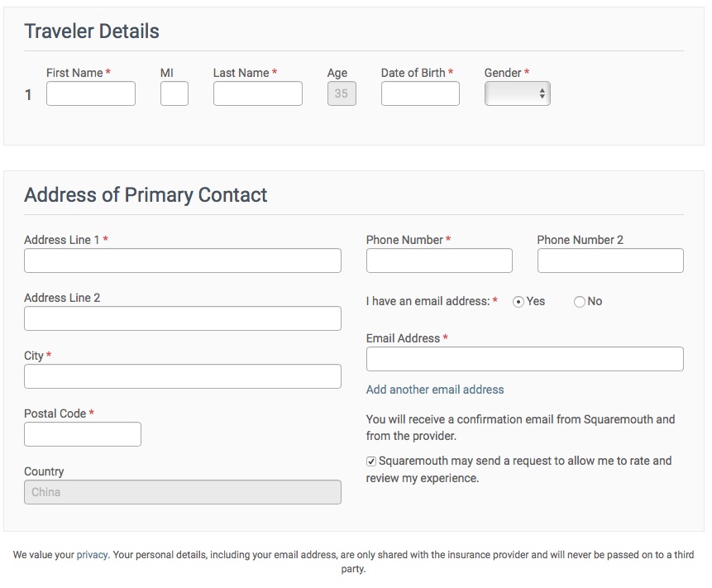Image resolution: width=712 pixels, height=588 pixels.
Task: Click the Email Address input field
Action: [x=525, y=359]
